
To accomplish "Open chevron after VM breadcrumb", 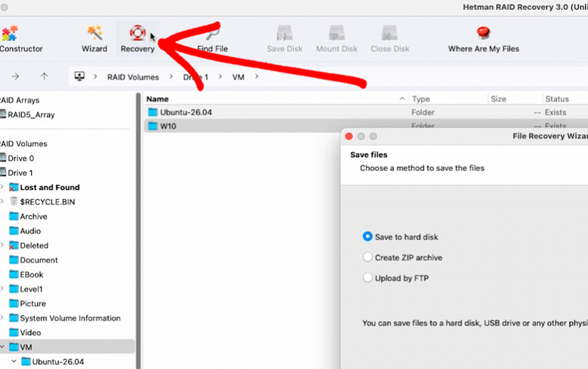I will (x=257, y=77).
